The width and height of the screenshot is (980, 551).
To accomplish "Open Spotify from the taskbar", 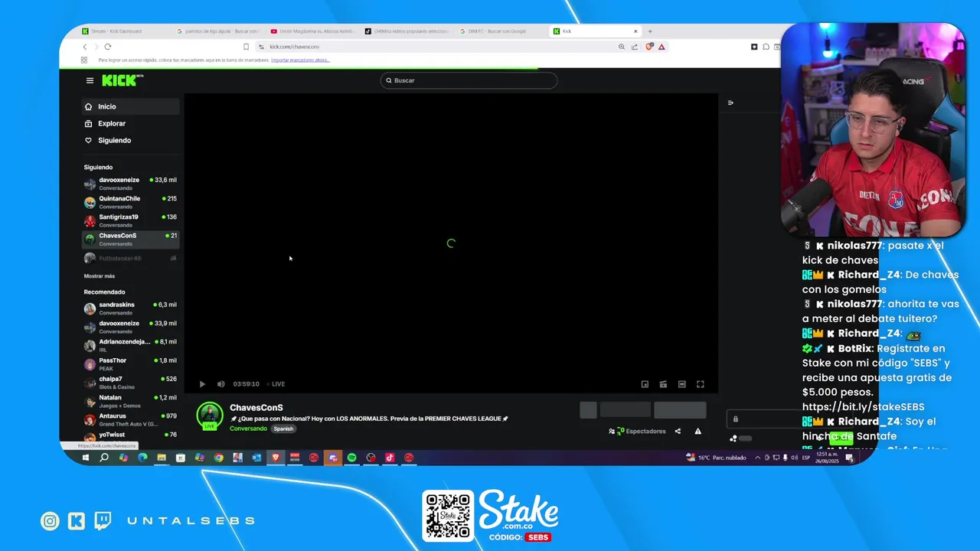I will coord(351,458).
